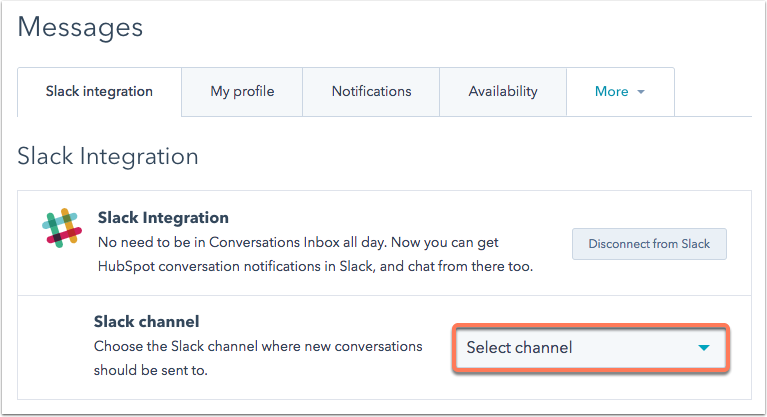The height and width of the screenshot is (417, 767).
Task: Click the bold Slack Integration card title
Action: tap(163, 217)
